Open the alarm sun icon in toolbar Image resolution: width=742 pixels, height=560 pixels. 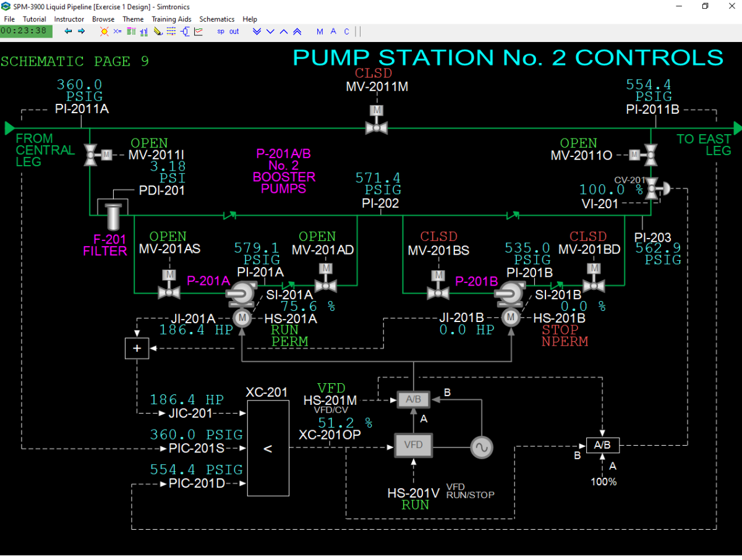pyautogui.click(x=104, y=32)
